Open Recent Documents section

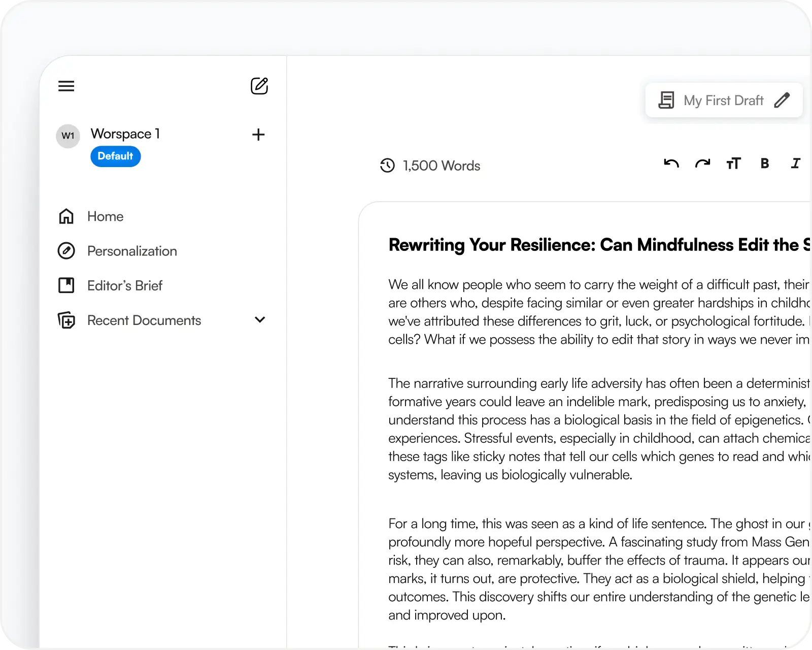[144, 320]
